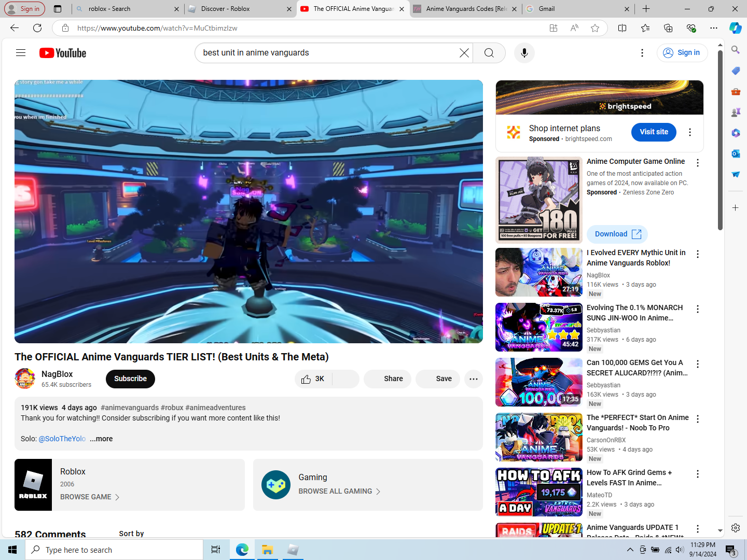
Task: Open Collections icon in Edge toolbar
Action: pos(668,28)
